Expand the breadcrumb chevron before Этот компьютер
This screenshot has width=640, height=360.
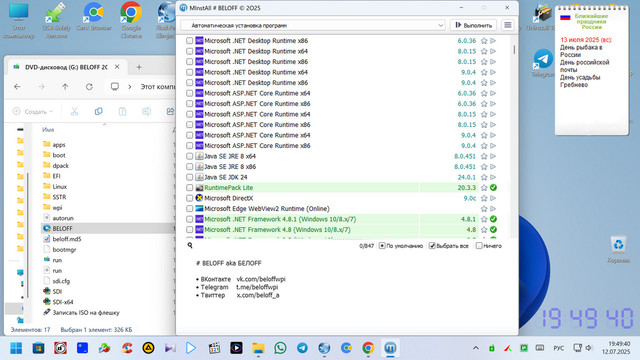pos(130,87)
